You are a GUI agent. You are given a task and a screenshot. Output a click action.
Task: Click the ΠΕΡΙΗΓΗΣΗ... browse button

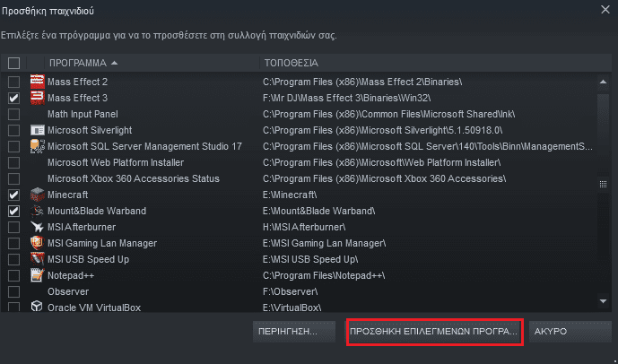294,332
